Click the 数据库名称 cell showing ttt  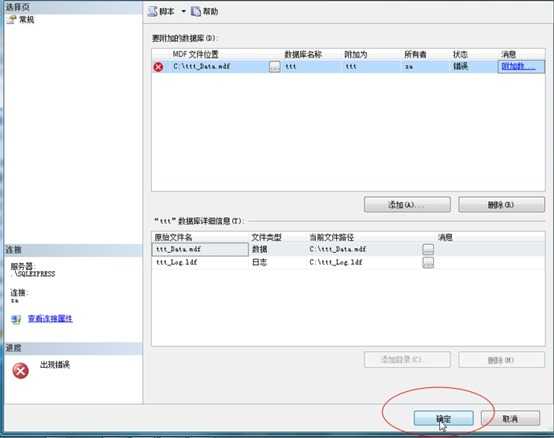pos(291,66)
